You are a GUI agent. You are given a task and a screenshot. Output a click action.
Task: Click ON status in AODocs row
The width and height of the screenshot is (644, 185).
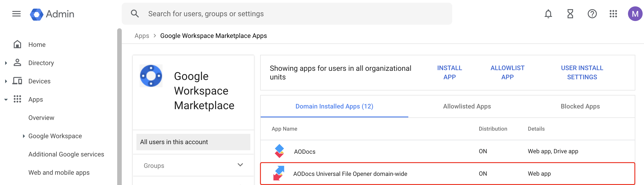(x=483, y=151)
